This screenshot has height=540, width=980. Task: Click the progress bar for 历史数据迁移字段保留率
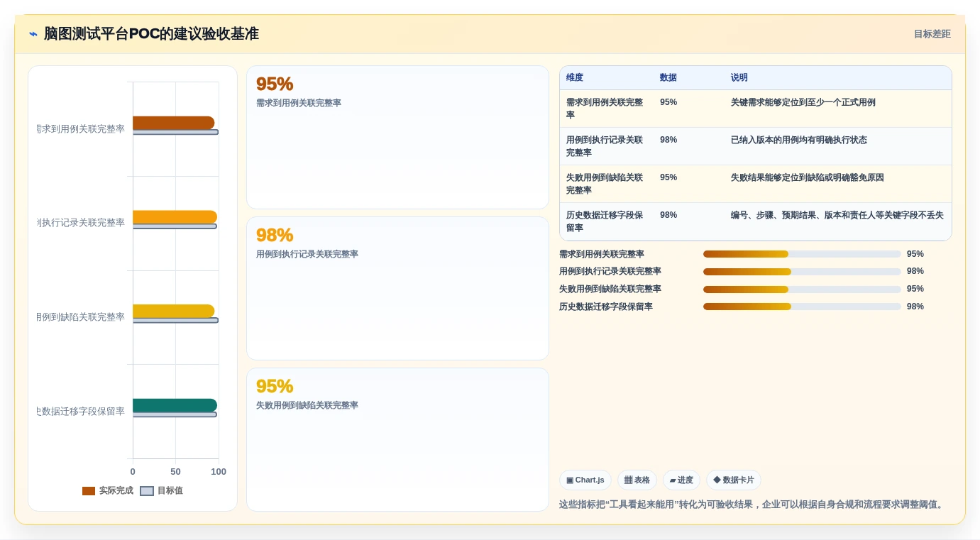point(802,307)
